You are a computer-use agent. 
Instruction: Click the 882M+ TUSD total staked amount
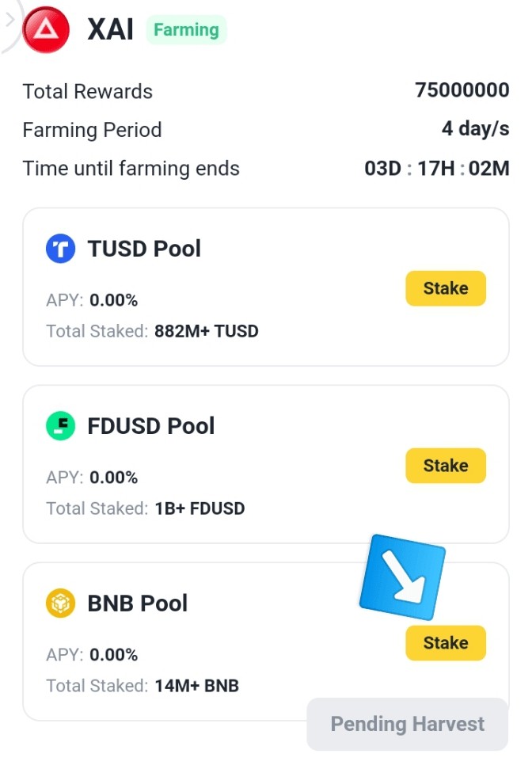pyautogui.click(x=206, y=331)
